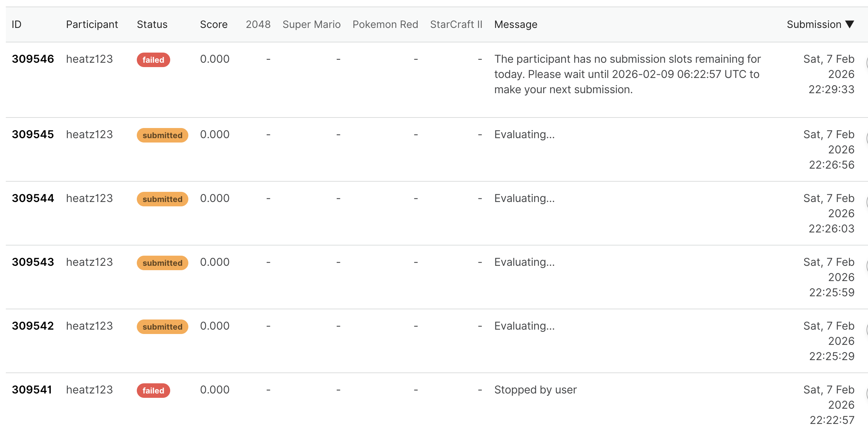
Task: Click the StarCraft II column header
Action: click(x=456, y=24)
